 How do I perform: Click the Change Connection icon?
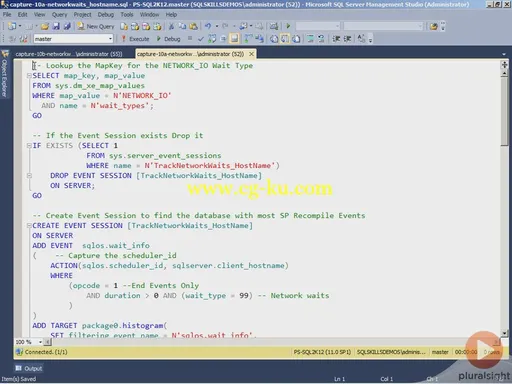pyautogui.click(x=23, y=39)
